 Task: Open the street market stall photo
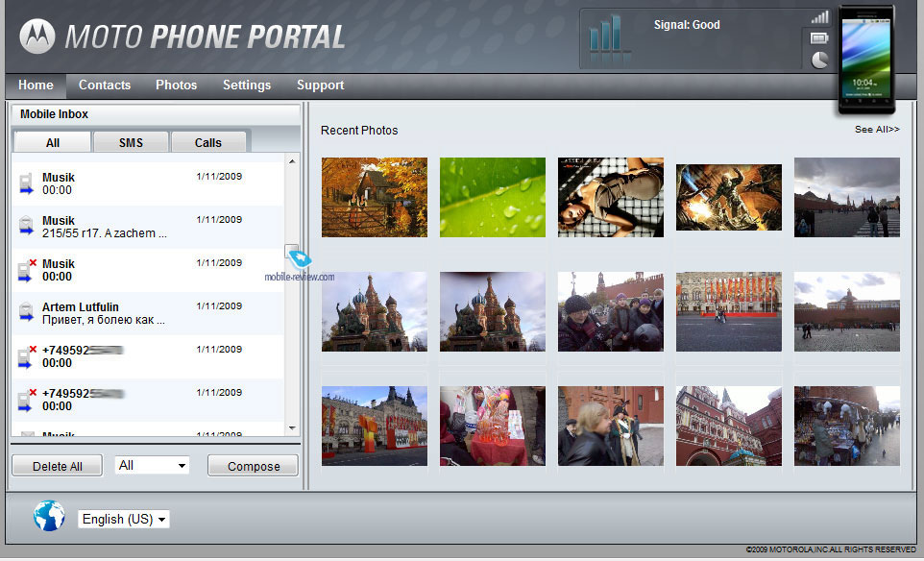coord(847,427)
